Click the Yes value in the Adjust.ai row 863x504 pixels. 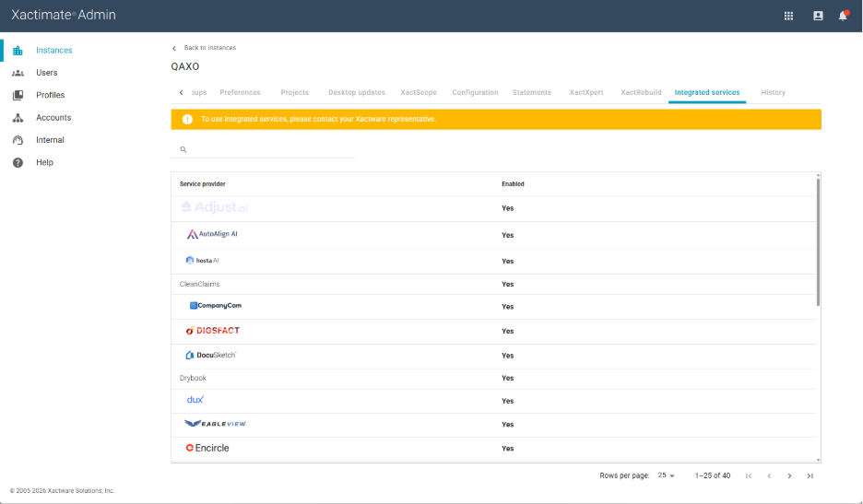click(x=507, y=208)
